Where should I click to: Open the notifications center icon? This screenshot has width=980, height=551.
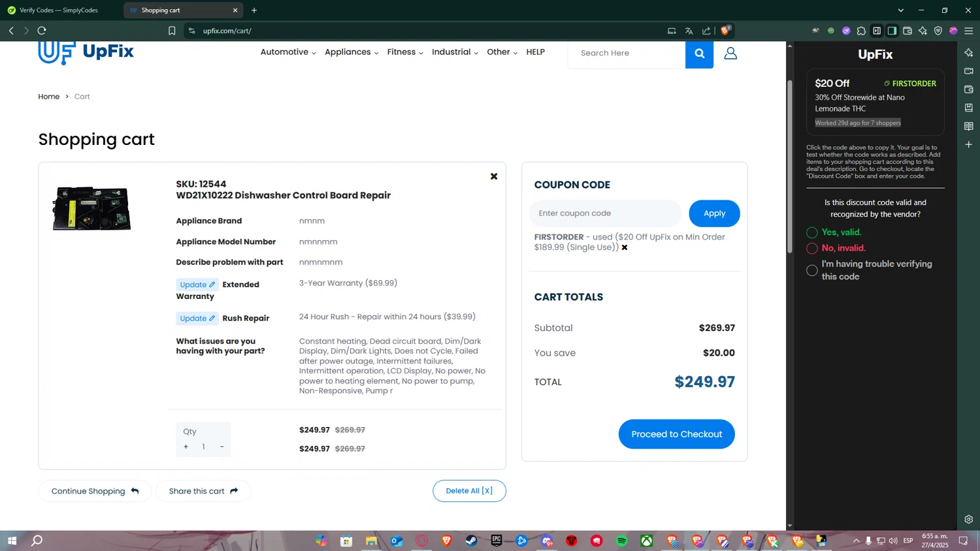[964, 541]
